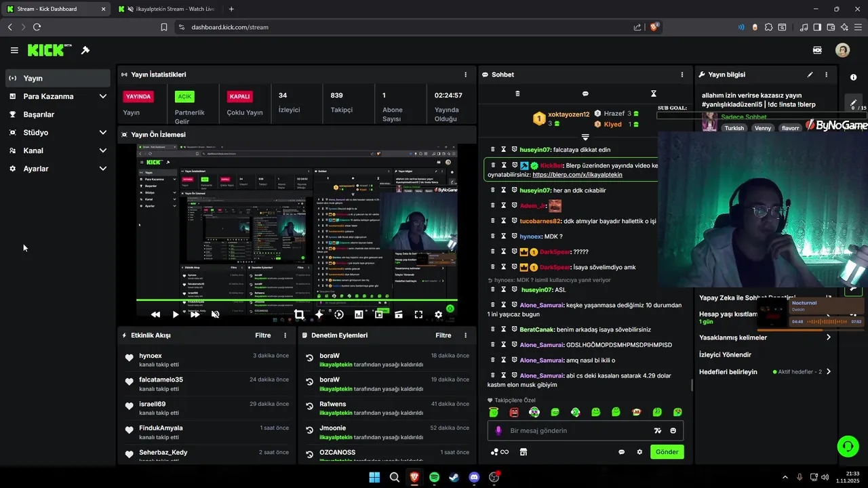The width and height of the screenshot is (868, 488).
Task: Switch to the ilkayalptekin Stream browser tab
Action: (x=165, y=9)
